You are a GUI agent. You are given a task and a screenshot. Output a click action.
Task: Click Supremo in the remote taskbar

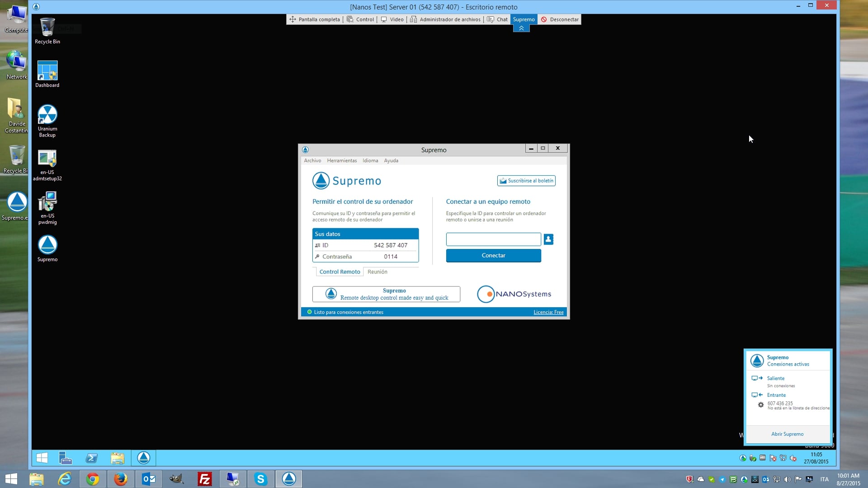[144, 458]
